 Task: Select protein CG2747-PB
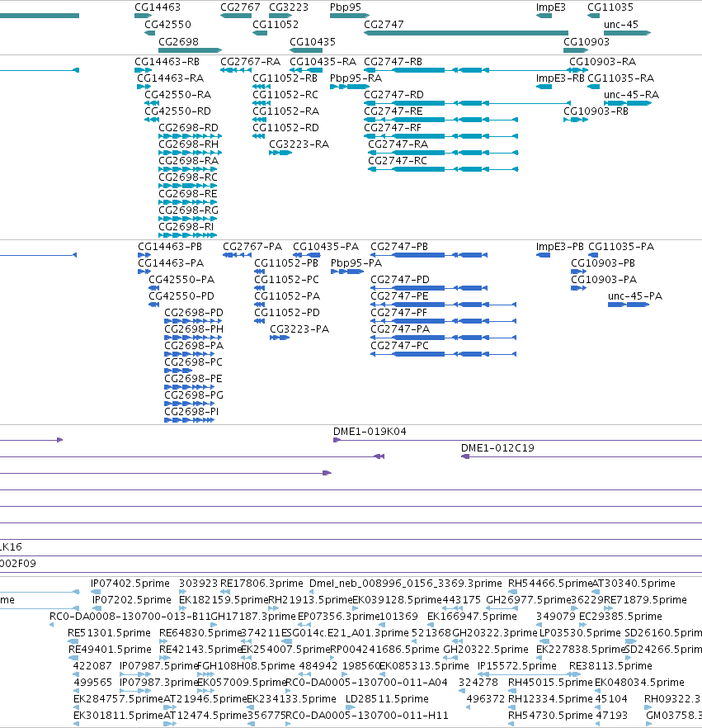pyautogui.click(x=399, y=247)
